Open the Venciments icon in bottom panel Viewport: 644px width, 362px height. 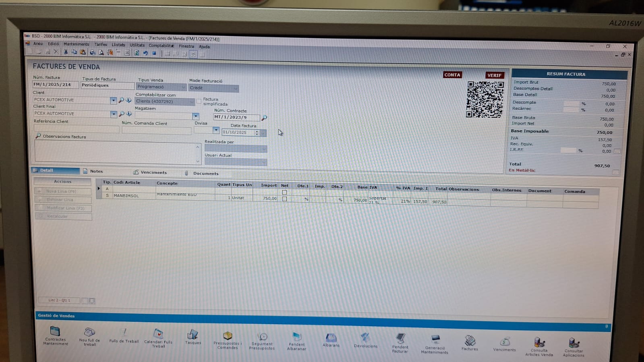[x=504, y=342]
